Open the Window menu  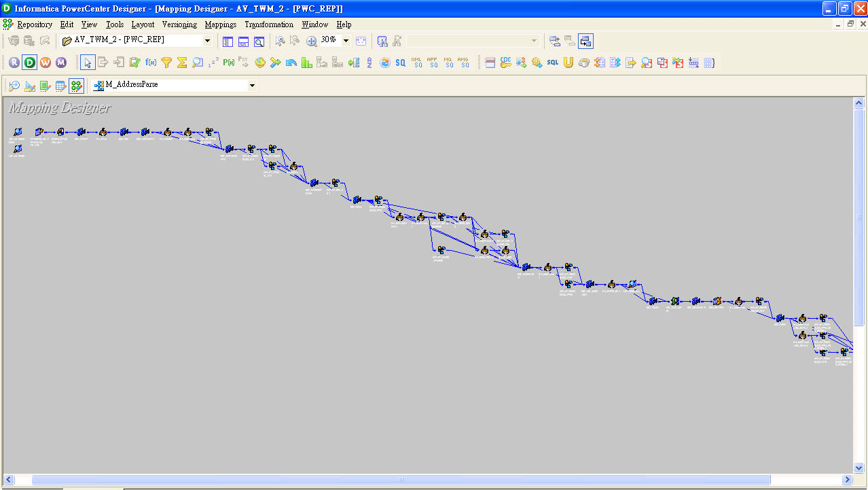(315, 24)
